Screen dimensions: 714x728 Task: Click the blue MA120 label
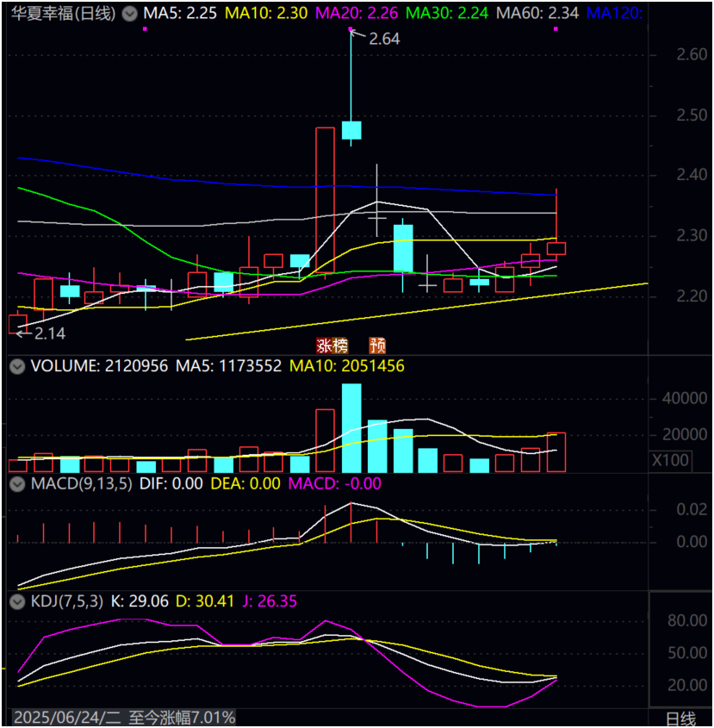(614, 14)
